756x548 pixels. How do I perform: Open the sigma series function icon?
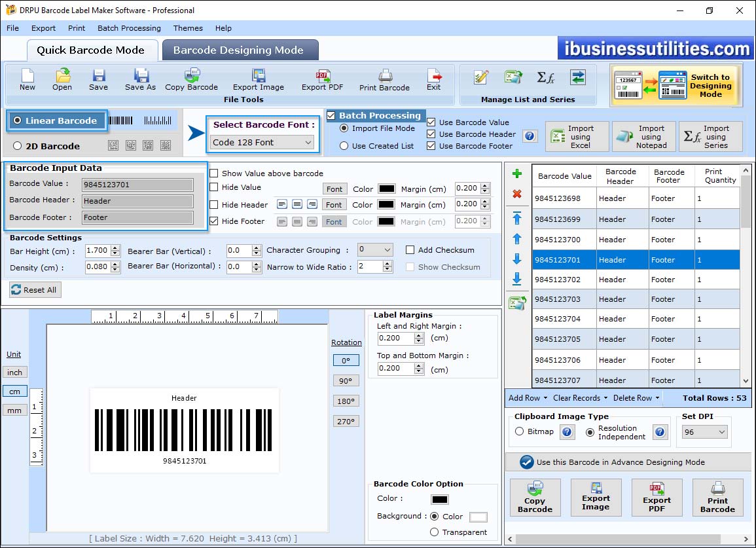coord(545,77)
